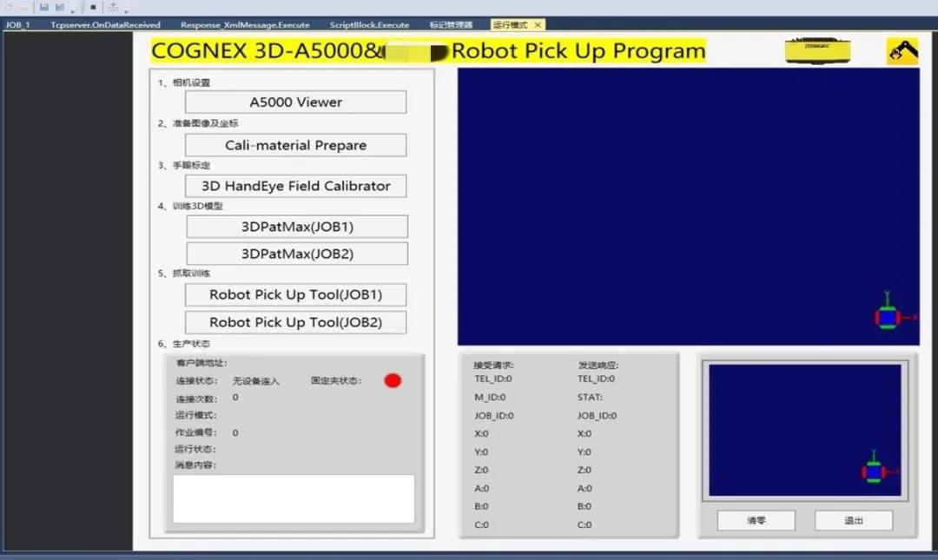This screenshot has height=560, width=938.
Task: Click the 无设备连入 connection status text
Action: pos(256,381)
